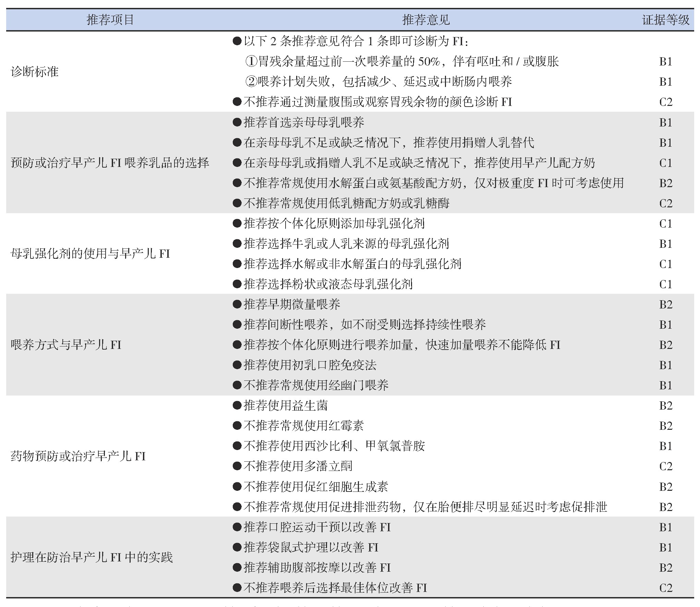Viewport: 700px width, 607px height.
Task: Click the line about 不推荐通过测量腹围
Action: click(372, 102)
